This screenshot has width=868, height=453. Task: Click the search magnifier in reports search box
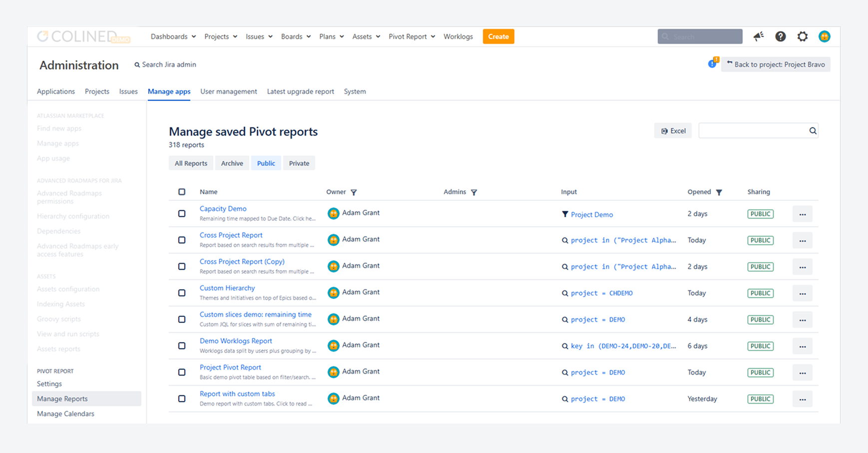(x=813, y=131)
